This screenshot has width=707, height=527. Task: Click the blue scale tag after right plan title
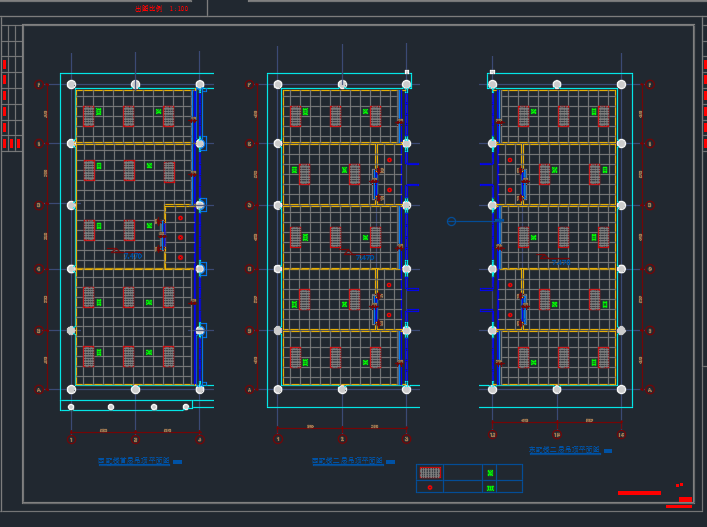pyautogui.click(x=608, y=450)
